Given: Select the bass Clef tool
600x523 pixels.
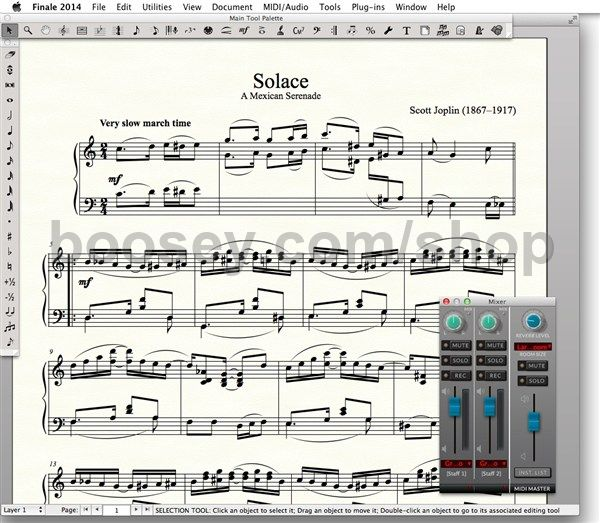Looking at the screenshot, I should [x=316, y=30].
